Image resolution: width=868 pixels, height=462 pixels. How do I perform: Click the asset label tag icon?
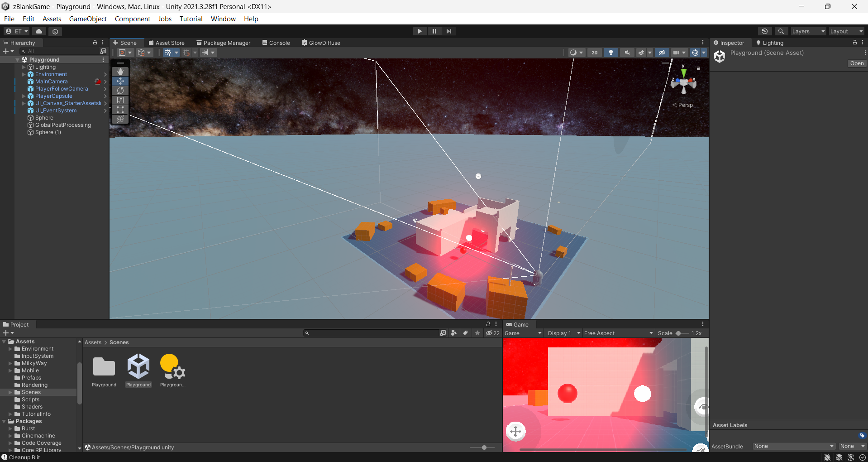862,436
